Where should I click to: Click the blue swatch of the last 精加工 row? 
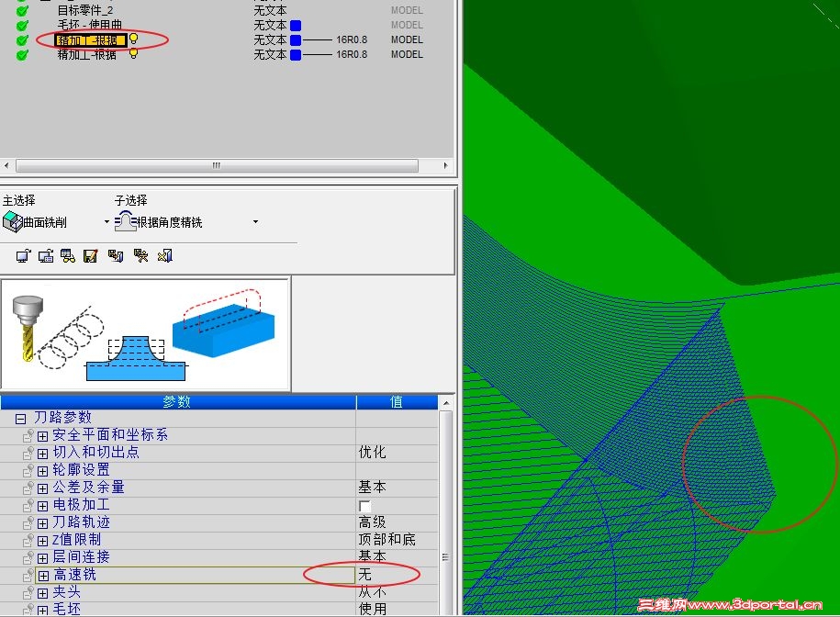[296, 55]
